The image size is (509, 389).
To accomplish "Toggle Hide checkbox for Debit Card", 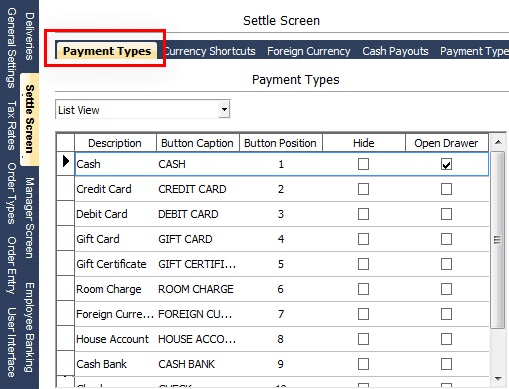I will click(x=363, y=214).
